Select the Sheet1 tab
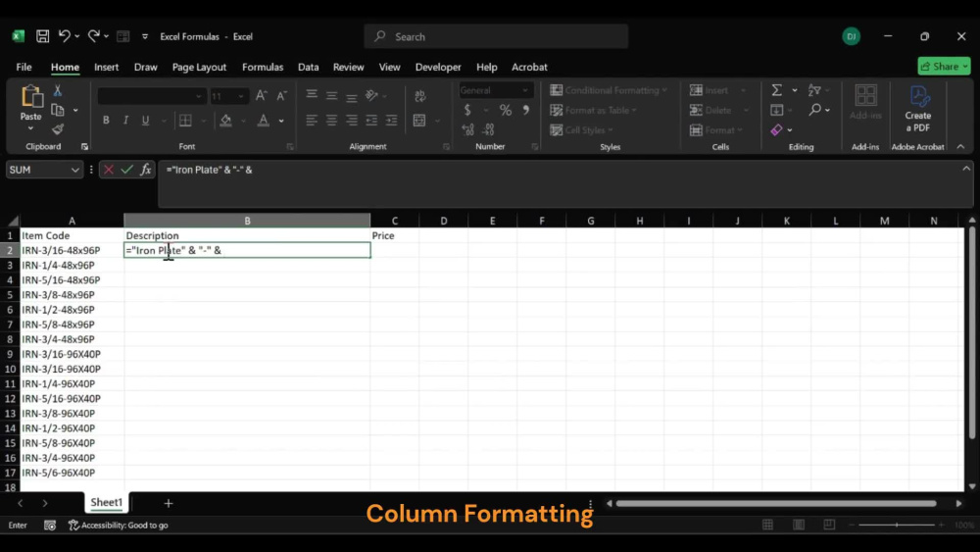The height and width of the screenshot is (552, 980). click(106, 502)
